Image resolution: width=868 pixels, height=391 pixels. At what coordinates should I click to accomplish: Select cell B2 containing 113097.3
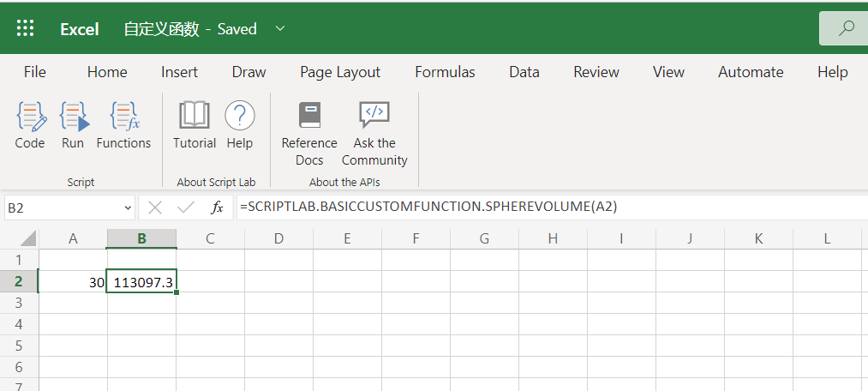click(x=141, y=282)
